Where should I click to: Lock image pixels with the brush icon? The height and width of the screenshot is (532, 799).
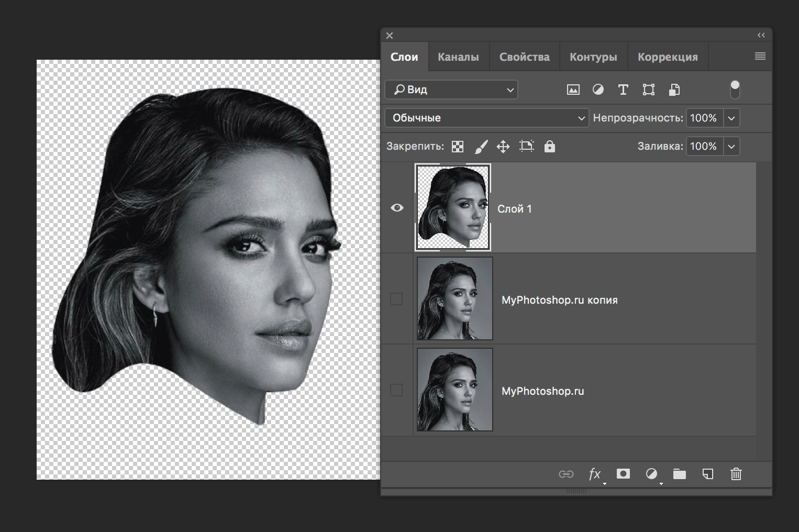(x=481, y=147)
